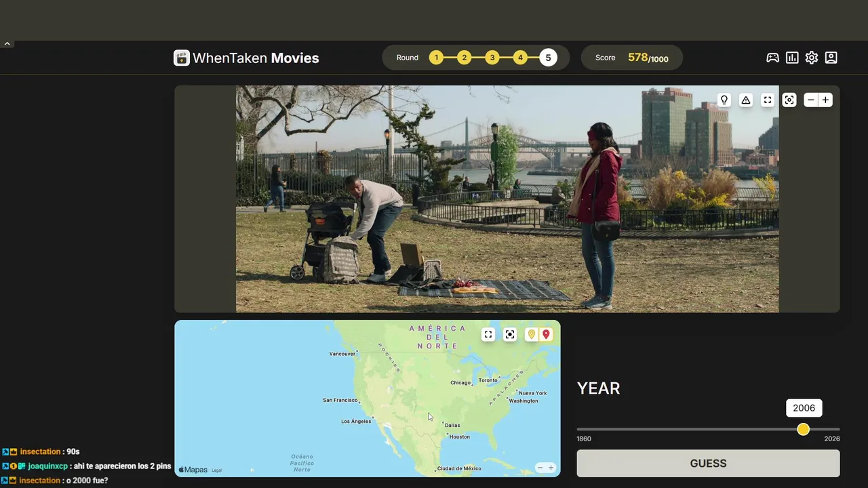Click San Francisco on the map
This screenshot has width=868, height=488.
(x=340, y=400)
